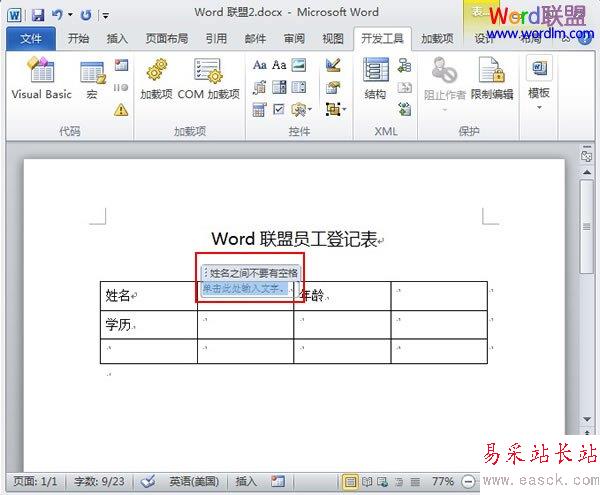Insert Plain Text content control
600x495 pixels.
(x=279, y=65)
